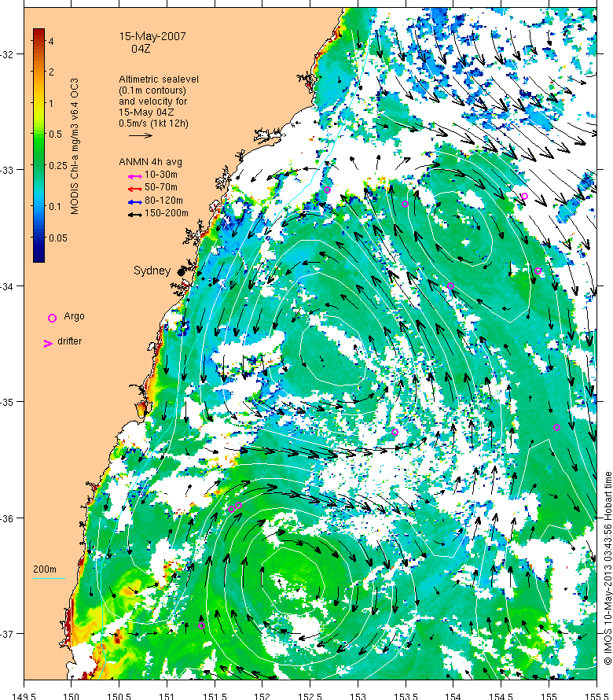Click the 'MODIS Chl-a mg/m3 v6.4 OC3' colorbar title
The height and width of the screenshot is (700, 613).
pyautogui.click(x=75, y=146)
